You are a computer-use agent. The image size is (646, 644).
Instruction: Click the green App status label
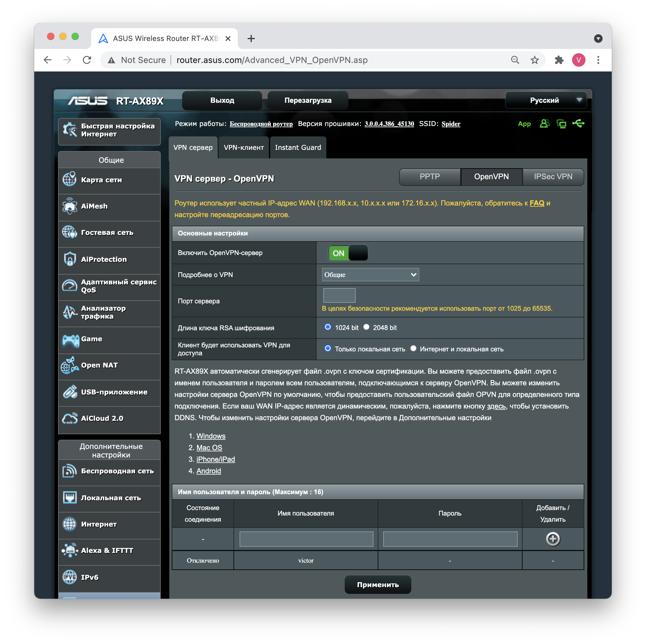coord(524,124)
